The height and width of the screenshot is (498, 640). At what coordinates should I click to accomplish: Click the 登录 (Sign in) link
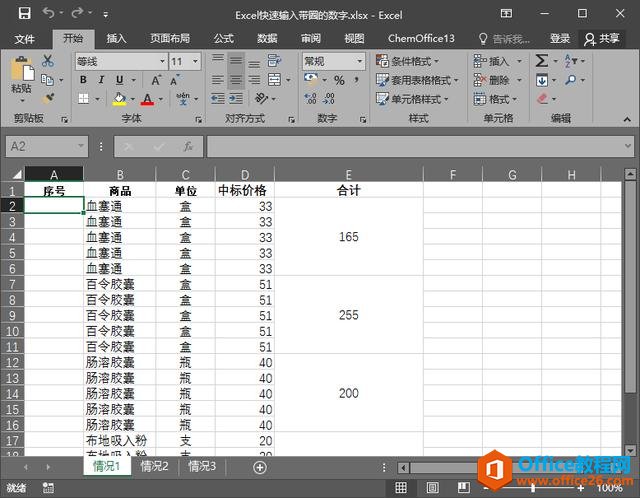click(x=560, y=38)
